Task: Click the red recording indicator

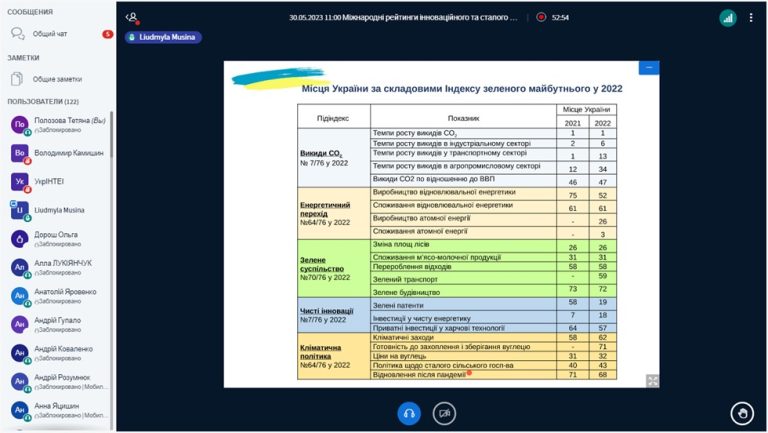Action: pos(541,17)
